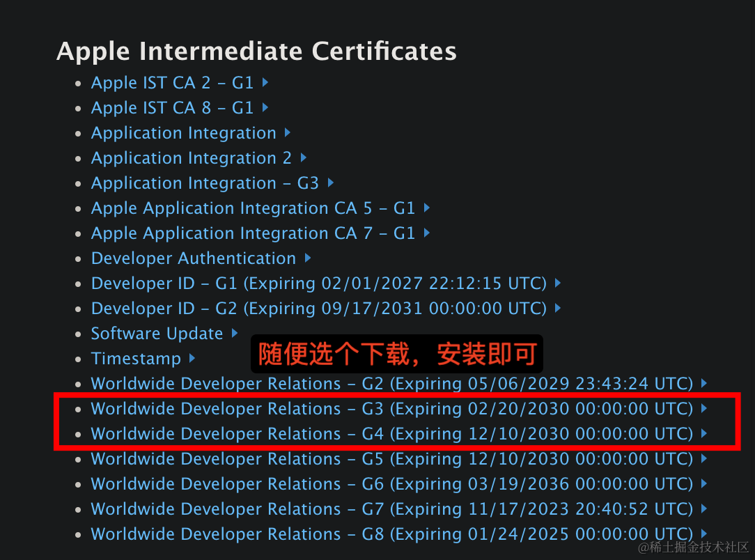Open the Apple IST CA 8 – G1 link
Viewport: 755px width, 560px height.
click(x=172, y=108)
